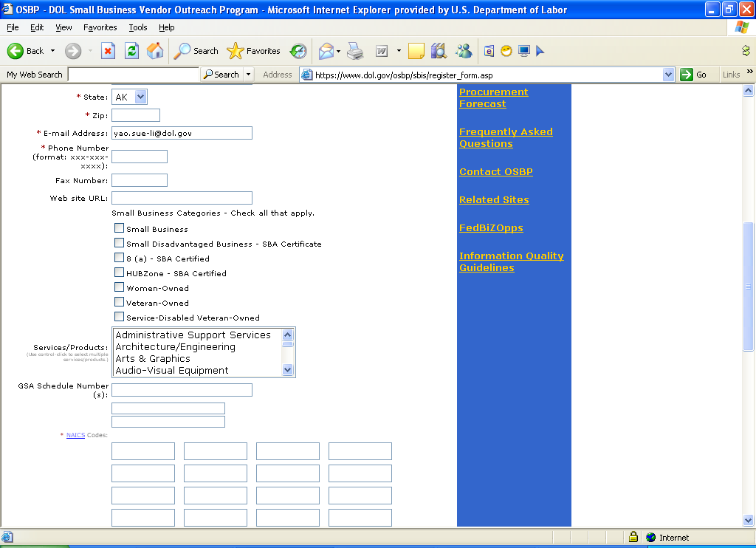Expand the address bar URL dropdown
The width and height of the screenshot is (756, 548).
[x=668, y=75]
